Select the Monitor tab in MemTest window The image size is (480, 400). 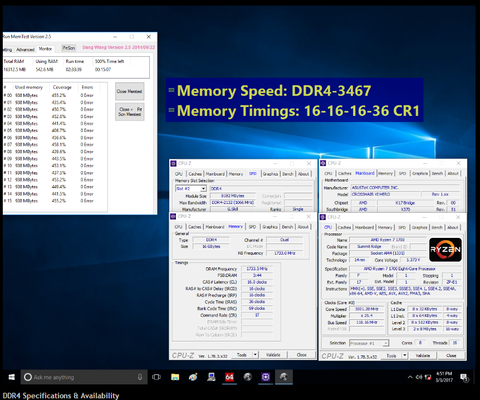pyautogui.click(x=45, y=49)
